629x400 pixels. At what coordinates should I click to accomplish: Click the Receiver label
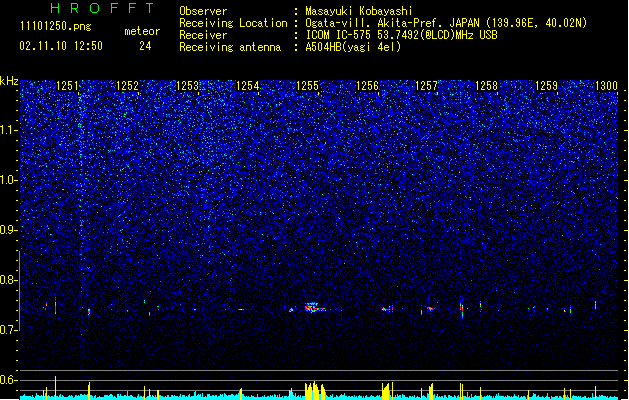[x=203, y=35]
